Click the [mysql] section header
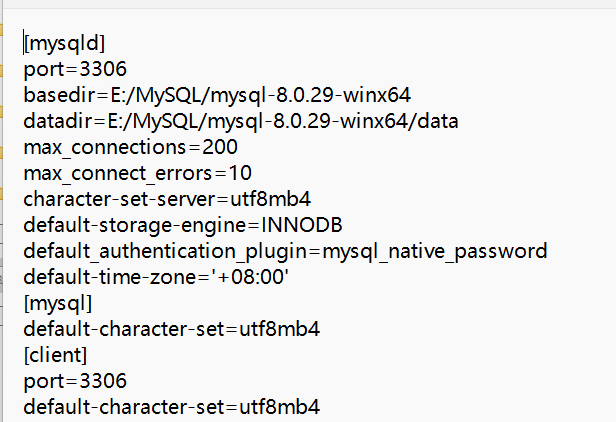This screenshot has width=616, height=422. pos(58,302)
